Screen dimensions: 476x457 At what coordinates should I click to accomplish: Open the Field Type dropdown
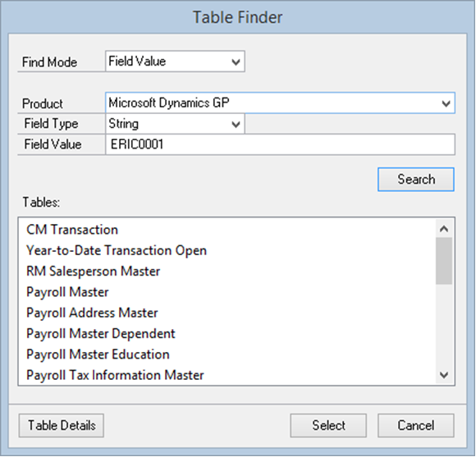point(175,124)
